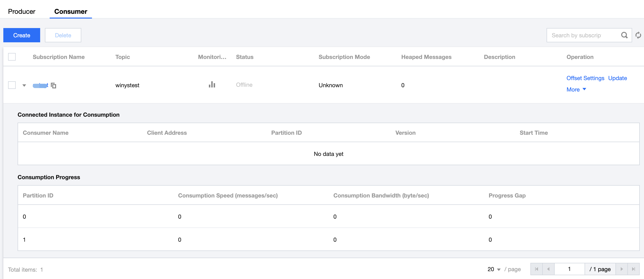Check the select-all header checkbox
This screenshot has height=279, width=644.
tap(12, 57)
